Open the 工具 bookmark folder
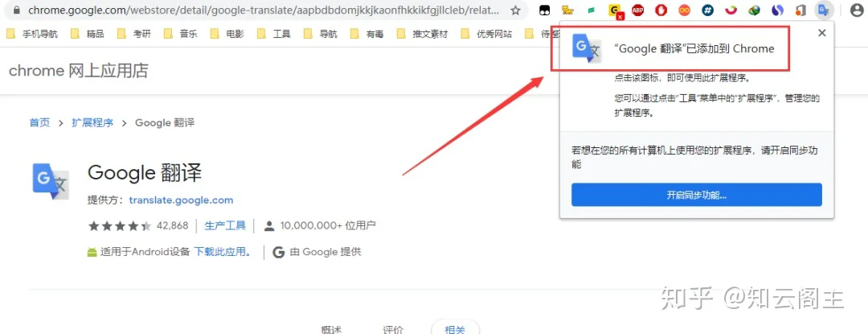Image resolution: width=868 pixels, height=334 pixels. click(274, 34)
